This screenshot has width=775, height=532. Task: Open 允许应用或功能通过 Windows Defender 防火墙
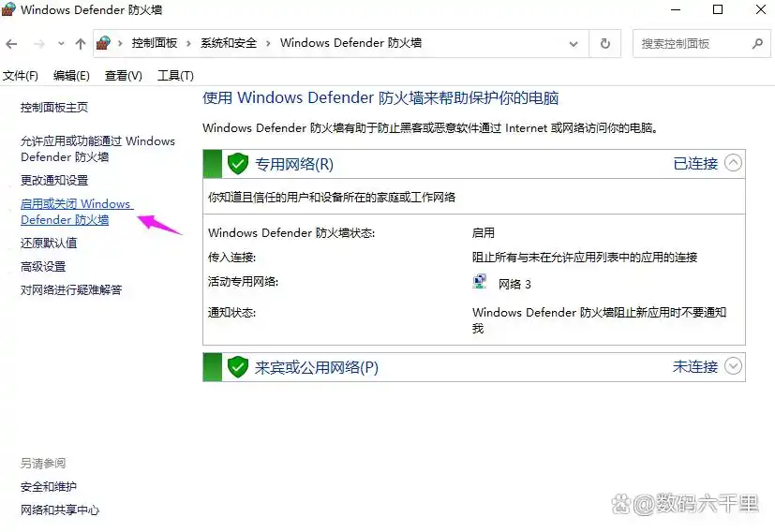coord(97,149)
